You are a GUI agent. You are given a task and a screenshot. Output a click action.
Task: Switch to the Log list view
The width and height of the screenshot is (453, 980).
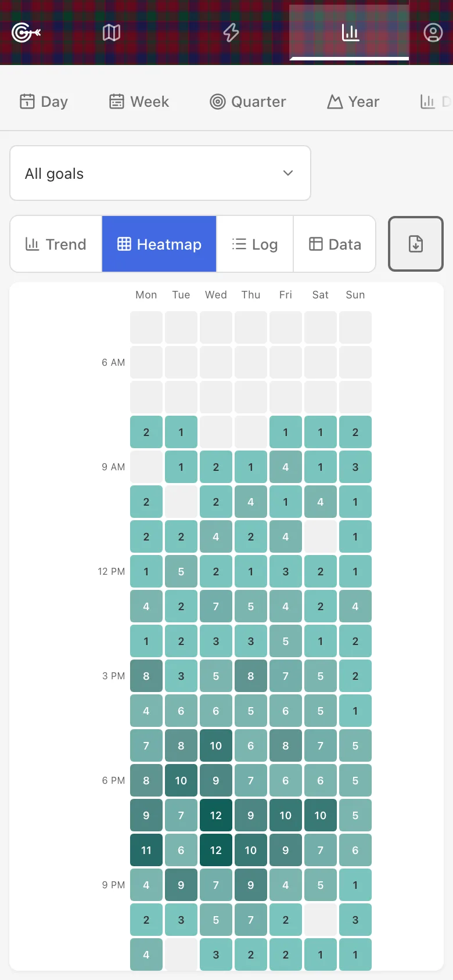tap(255, 244)
